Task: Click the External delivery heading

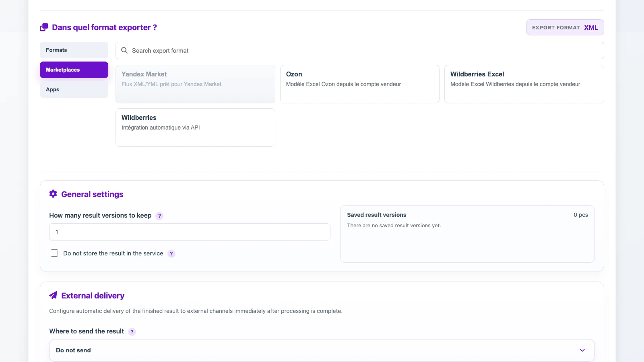Action: (93, 296)
